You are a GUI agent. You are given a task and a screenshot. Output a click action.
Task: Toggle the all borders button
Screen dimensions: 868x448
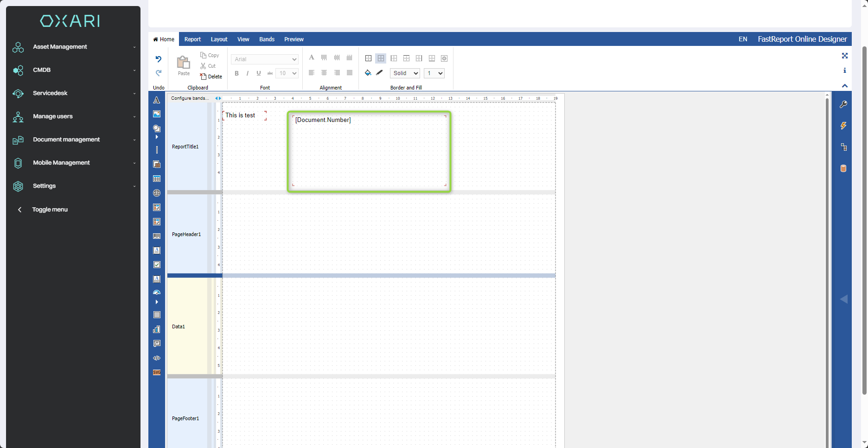pyautogui.click(x=368, y=58)
